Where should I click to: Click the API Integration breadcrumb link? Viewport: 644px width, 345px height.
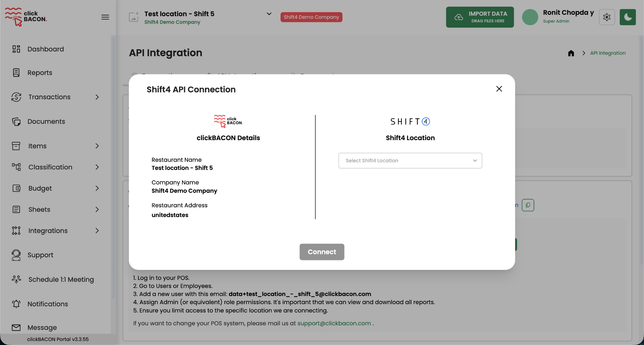(608, 53)
